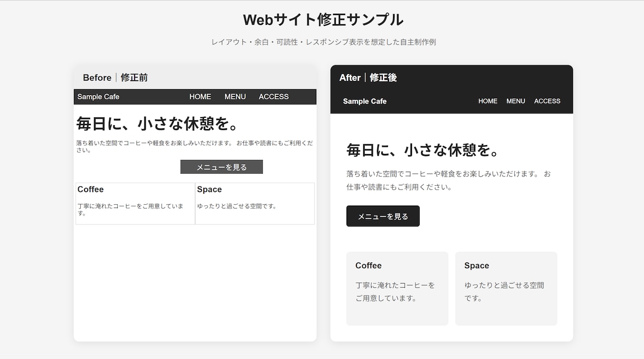Click the 落ち着いた空間で paragraph in Before panel
Viewport: 644px width, 359px height.
click(195, 146)
